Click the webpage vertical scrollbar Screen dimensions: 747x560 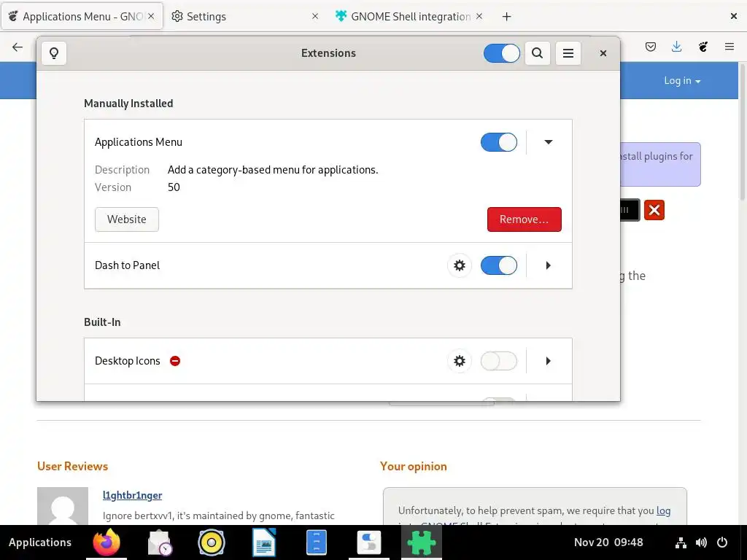click(x=742, y=131)
